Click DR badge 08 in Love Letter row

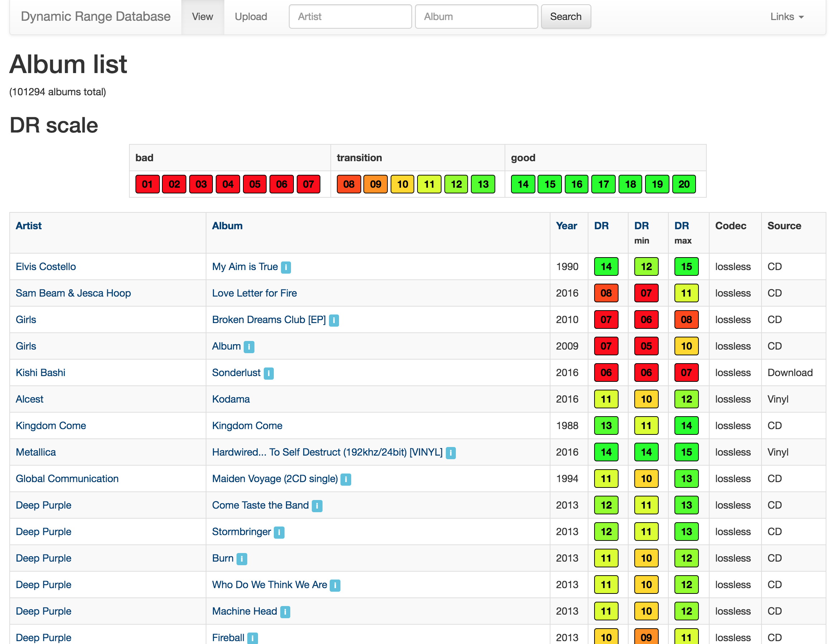pos(606,293)
